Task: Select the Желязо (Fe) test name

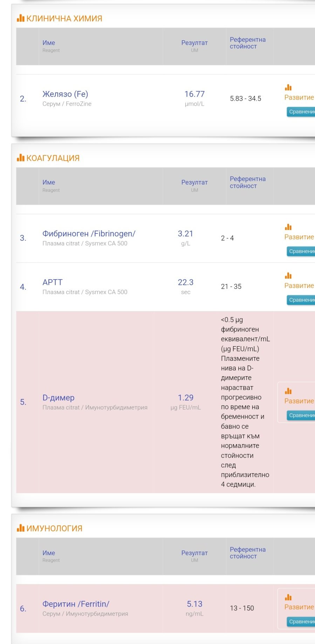Action: [x=65, y=94]
